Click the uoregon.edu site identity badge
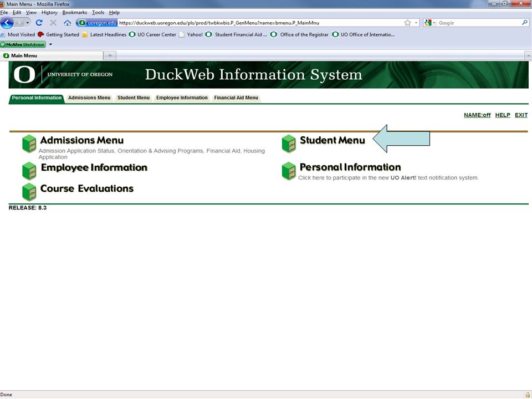The image size is (532, 399). point(98,23)
